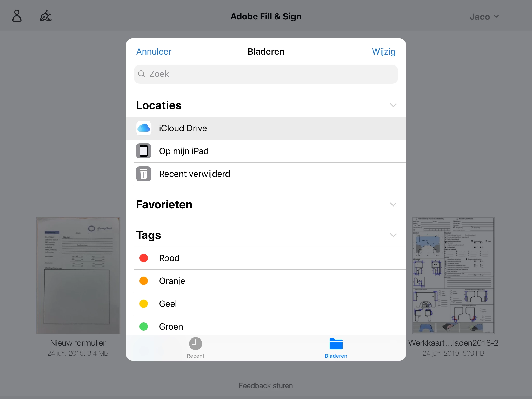This screenshot has height=399, width=532.
Task: Collapse the Locaties section
Action: tap(393, 105)
